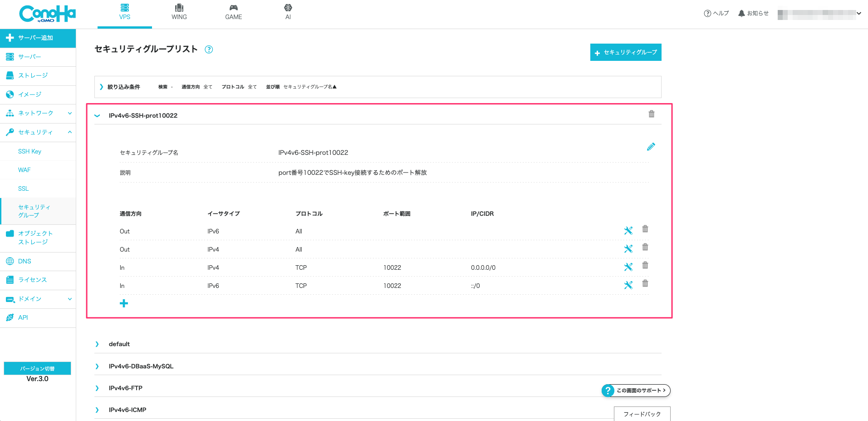Viewport: 868px width, 421px height.
Task: Switch to the WING tab
Action: (x=179, y=12)
